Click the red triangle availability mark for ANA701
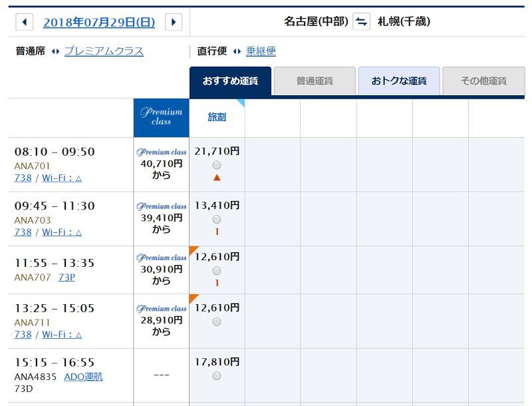Image resolution: width=532 pixels, height=406 pixels. (x=217, y=178)
